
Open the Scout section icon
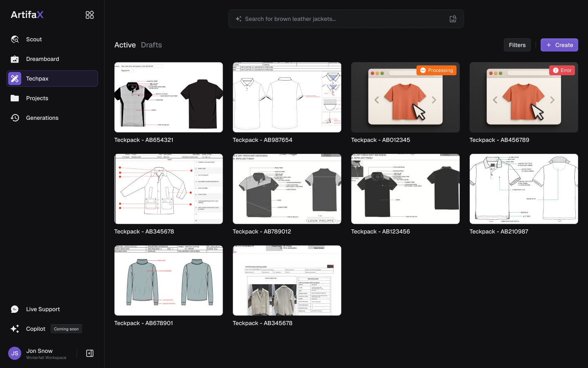click(x=15, y=39)
